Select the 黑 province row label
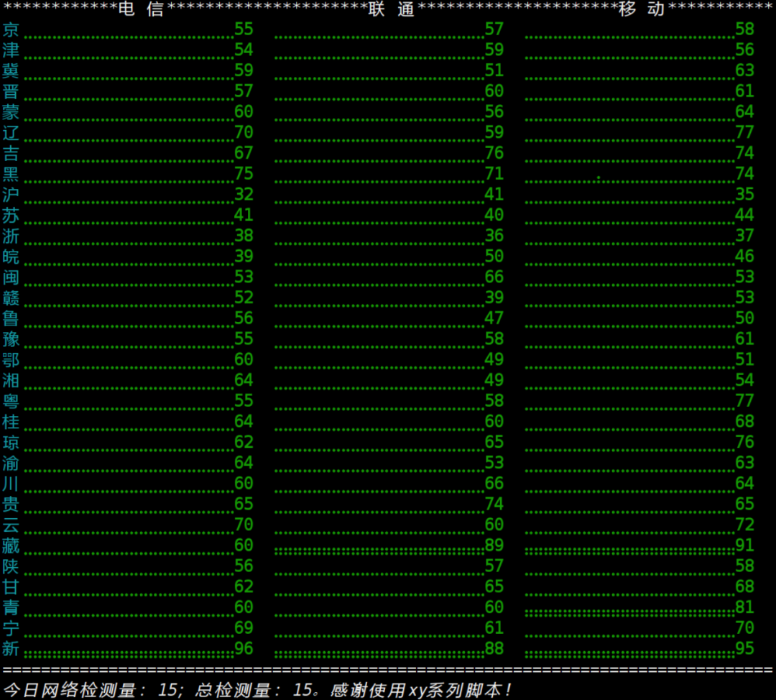 pyautogui.click(x=11, y=174)
